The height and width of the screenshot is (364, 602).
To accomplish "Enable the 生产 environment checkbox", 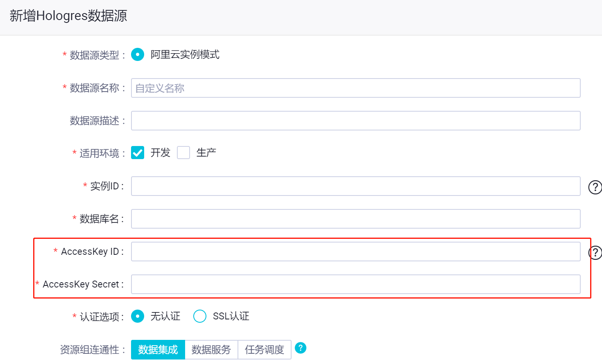I will pyautogui.click(x=183, y=153).
